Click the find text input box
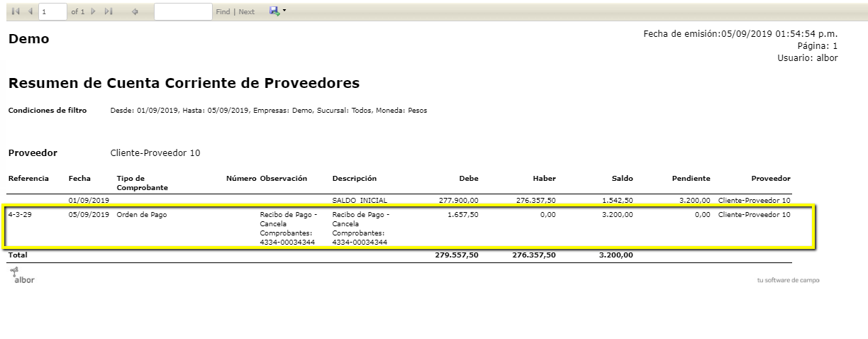 click(183, 12)
